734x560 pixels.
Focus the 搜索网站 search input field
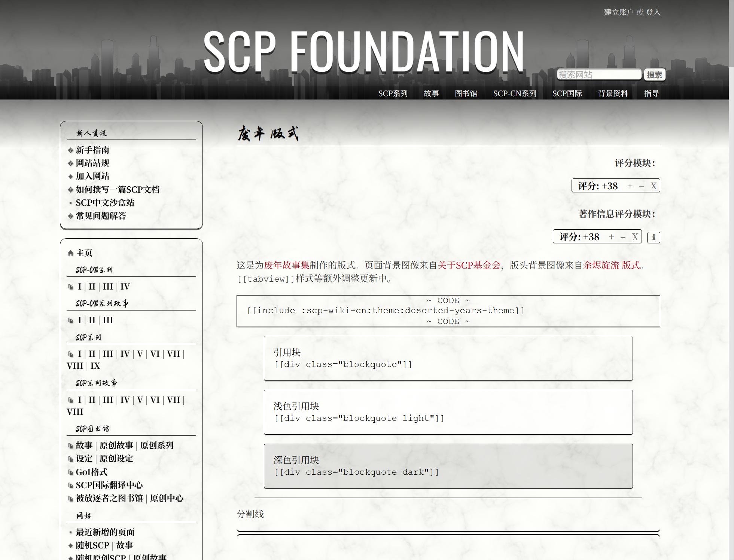pyautogui.click(x=599, y=75)
